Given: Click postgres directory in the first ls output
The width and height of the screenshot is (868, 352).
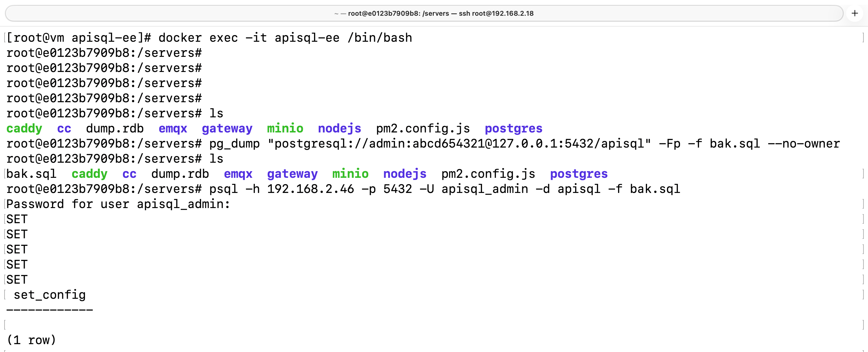Looking at the screenshot, I should tap(513, 129).
